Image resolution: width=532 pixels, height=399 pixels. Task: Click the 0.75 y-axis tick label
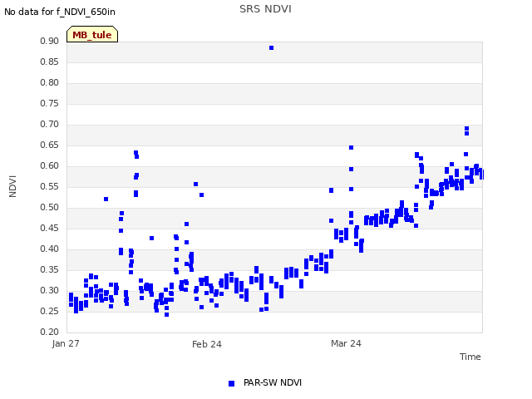point(50,103)
